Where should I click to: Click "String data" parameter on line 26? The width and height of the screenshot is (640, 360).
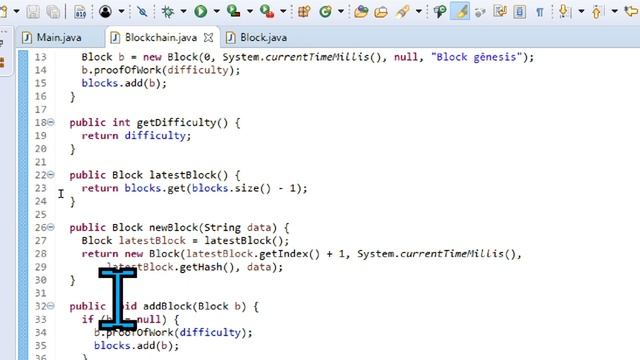[237, 227]
